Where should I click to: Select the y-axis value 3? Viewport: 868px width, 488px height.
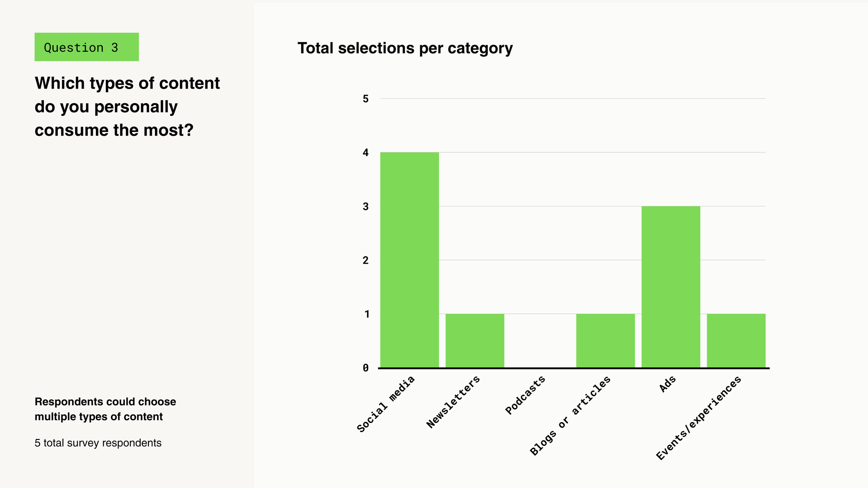pyautogui.click(x=365, y=206)
